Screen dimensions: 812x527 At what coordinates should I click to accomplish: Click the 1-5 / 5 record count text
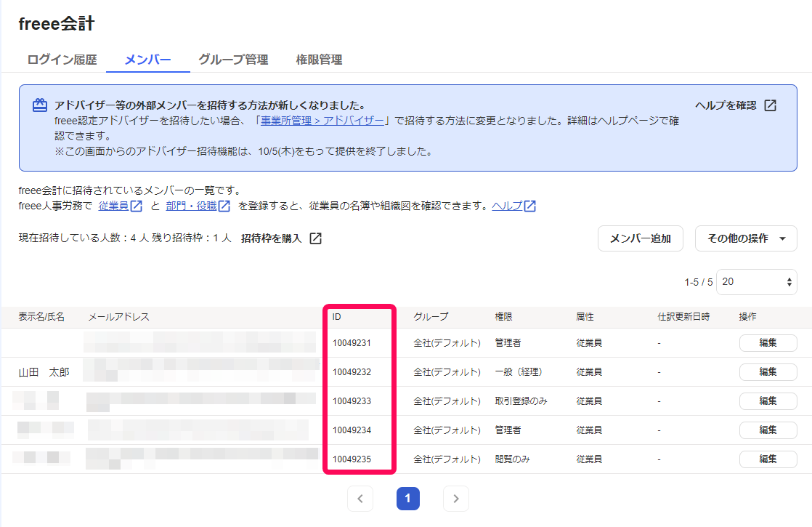click(x=698, y=283)
